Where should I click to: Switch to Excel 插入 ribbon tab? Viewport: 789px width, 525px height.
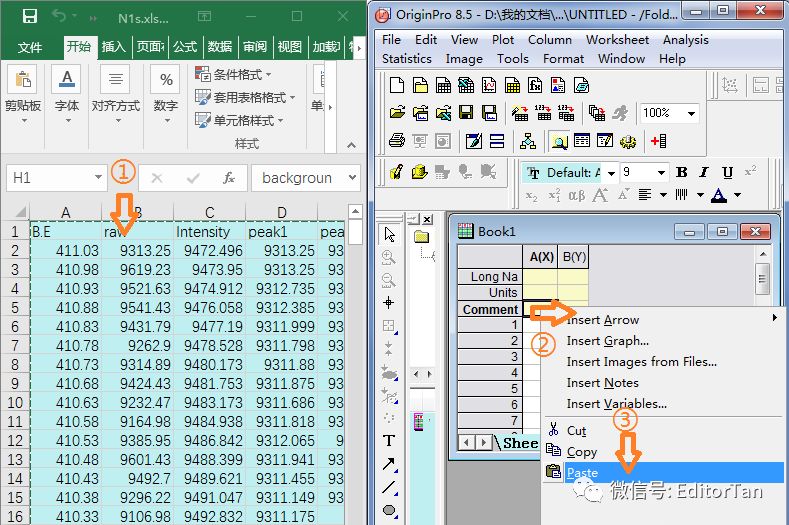coord(114,47)
